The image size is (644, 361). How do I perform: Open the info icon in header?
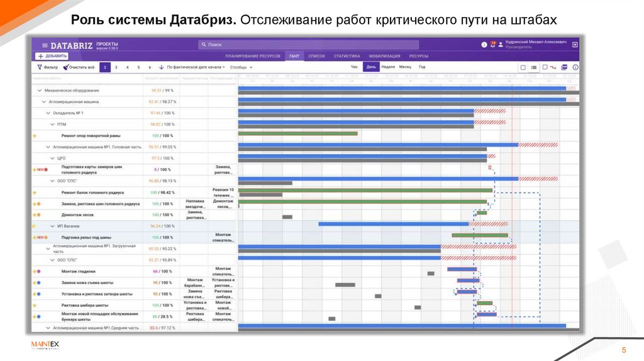click(484, 45)
